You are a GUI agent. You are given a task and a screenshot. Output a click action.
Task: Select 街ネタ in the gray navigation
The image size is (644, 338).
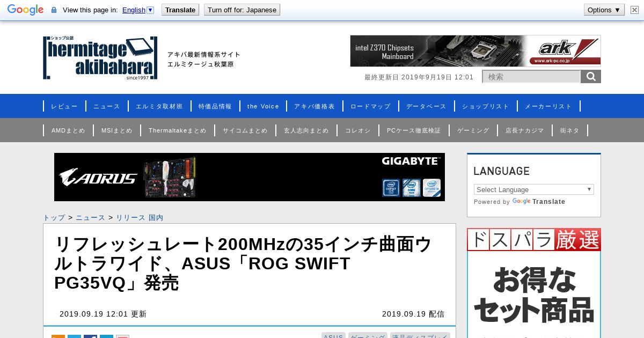[x=570, y=130]
